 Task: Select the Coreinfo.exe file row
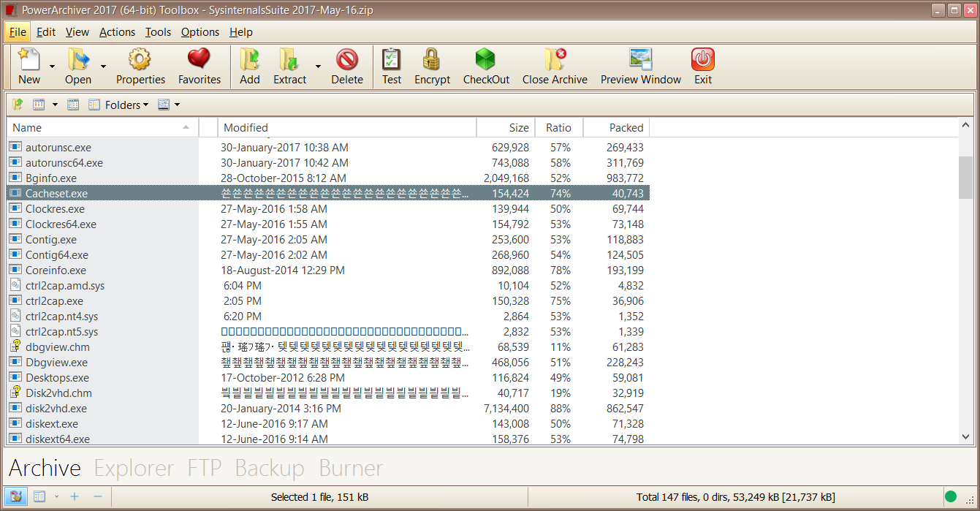coord(328,270)
